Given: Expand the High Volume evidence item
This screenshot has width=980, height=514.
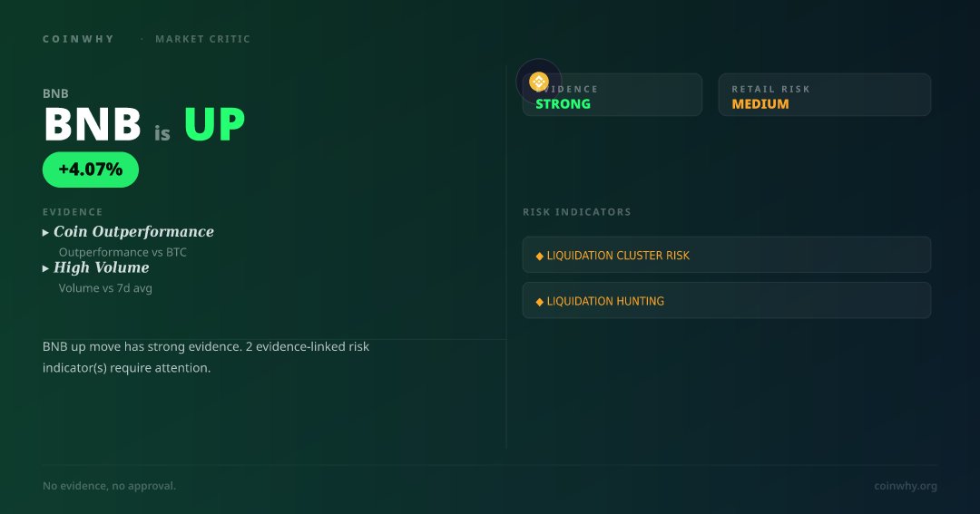Looking at the screenshot, I should click(x=95, y=267).
